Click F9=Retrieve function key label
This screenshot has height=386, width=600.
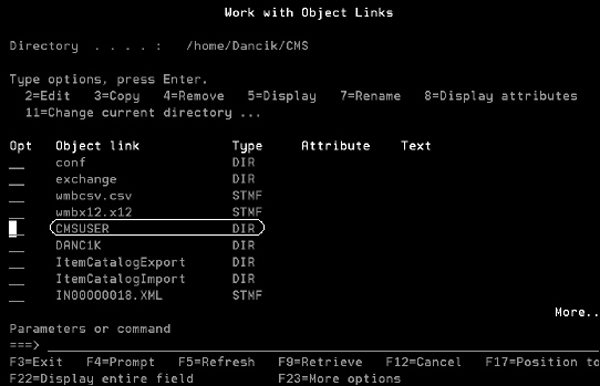[320, 362]
